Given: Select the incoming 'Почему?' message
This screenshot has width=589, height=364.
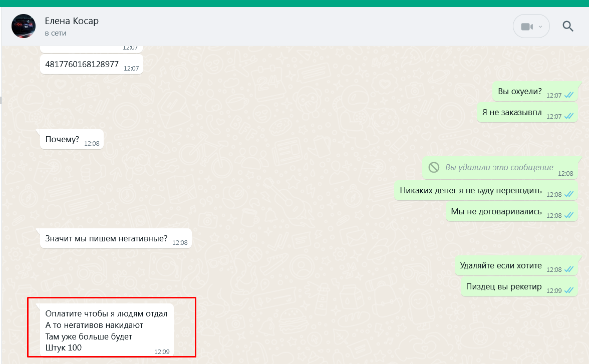Looking at the screenshot, I should tap(72, 139).
